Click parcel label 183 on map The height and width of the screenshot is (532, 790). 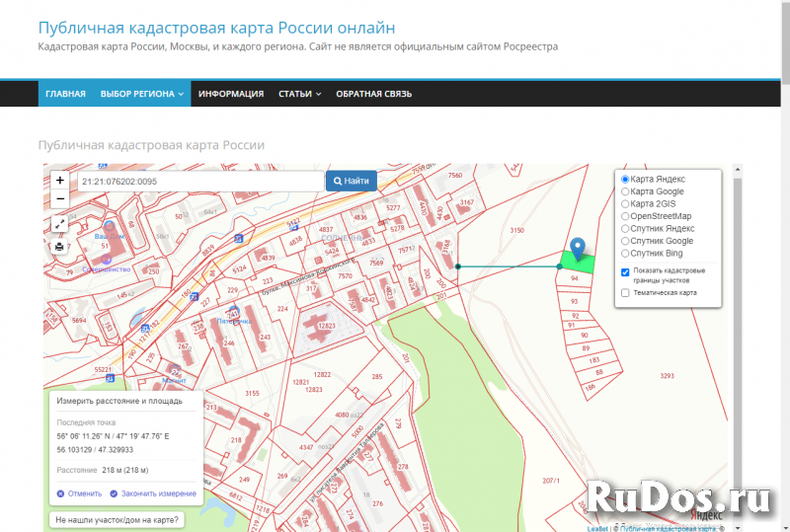(x=594, y=360)
